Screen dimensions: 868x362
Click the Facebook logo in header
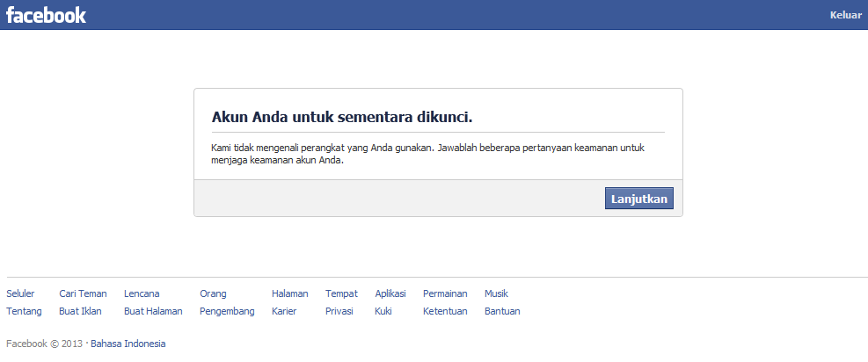pos(47,15)
